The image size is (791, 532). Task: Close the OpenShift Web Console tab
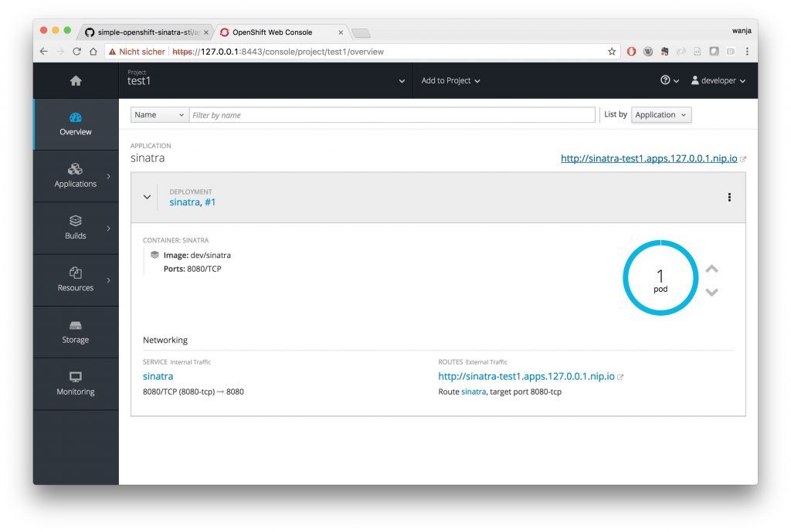pyautogui.click(x=341, y=32)
